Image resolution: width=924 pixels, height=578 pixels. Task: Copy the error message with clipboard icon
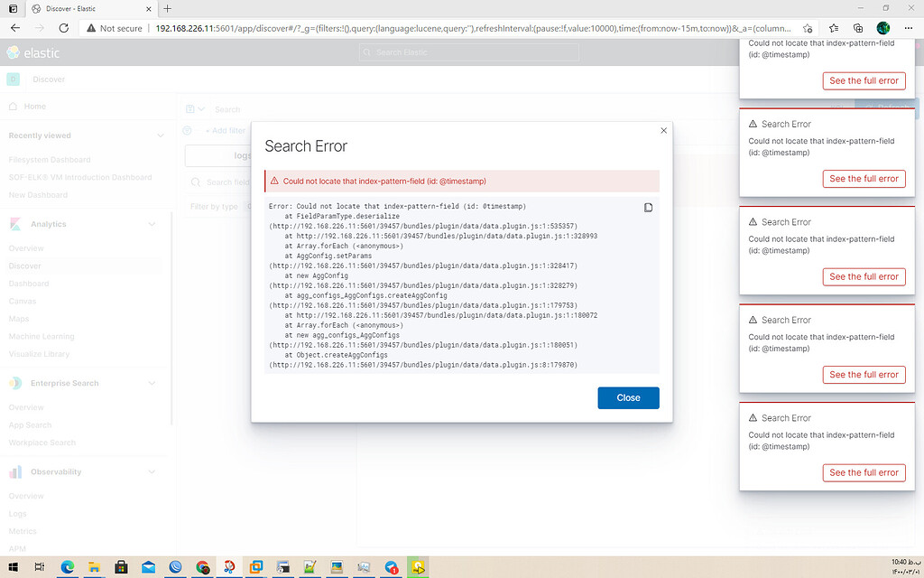tap(648, 207)
